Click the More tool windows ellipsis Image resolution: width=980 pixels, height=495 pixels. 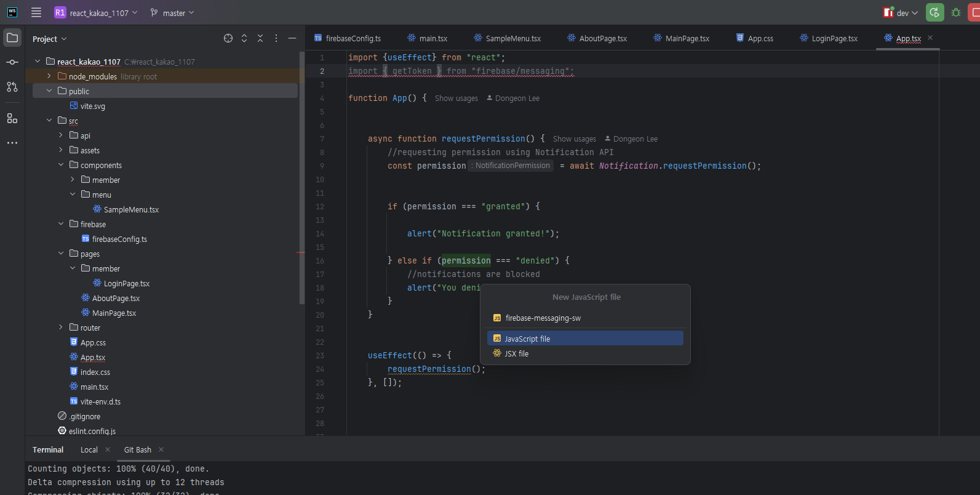pyautogui.click(x=12, y=143)
